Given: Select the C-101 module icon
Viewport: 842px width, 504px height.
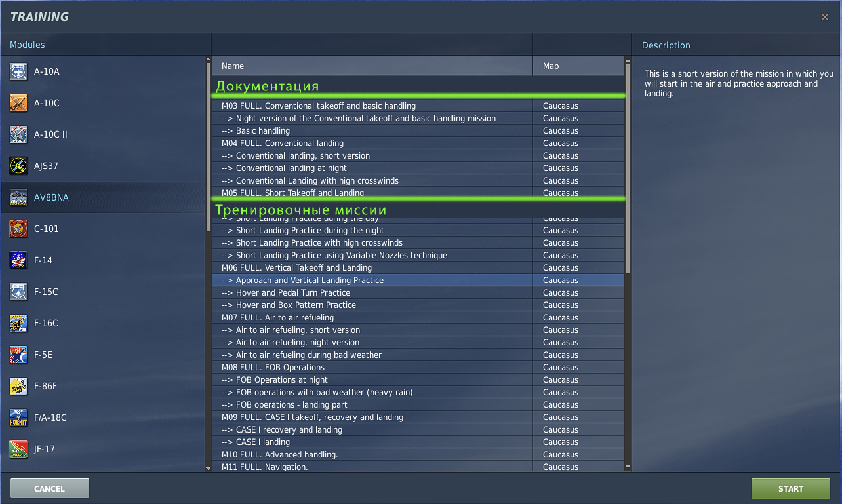Looking at the screenshot, I should click(18, 229).
